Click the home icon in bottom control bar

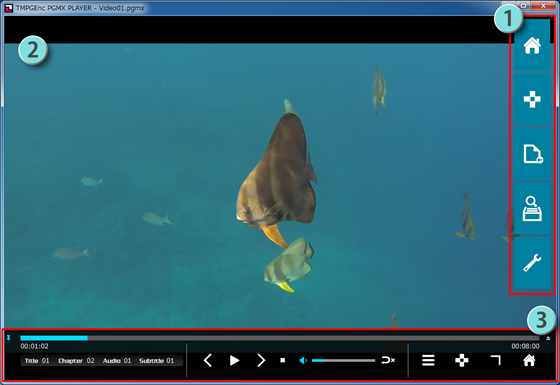pos(529,360)
